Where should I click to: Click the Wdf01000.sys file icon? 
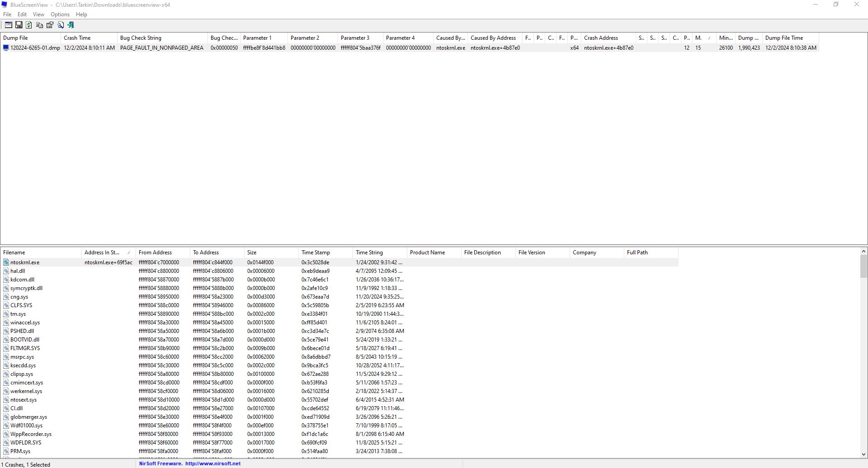point(6,426)
